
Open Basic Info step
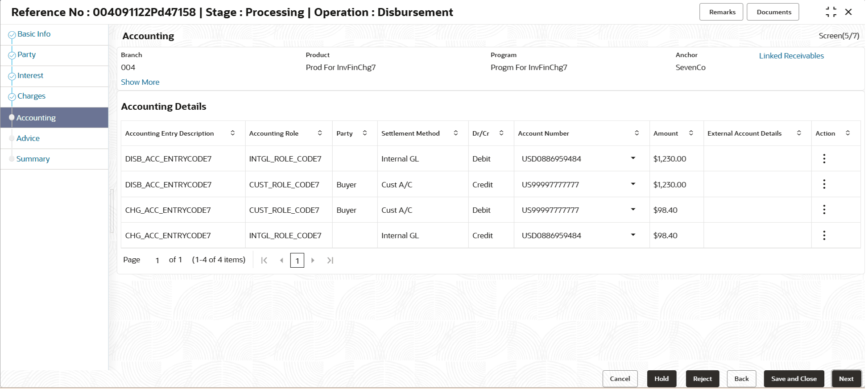point(34,34)
